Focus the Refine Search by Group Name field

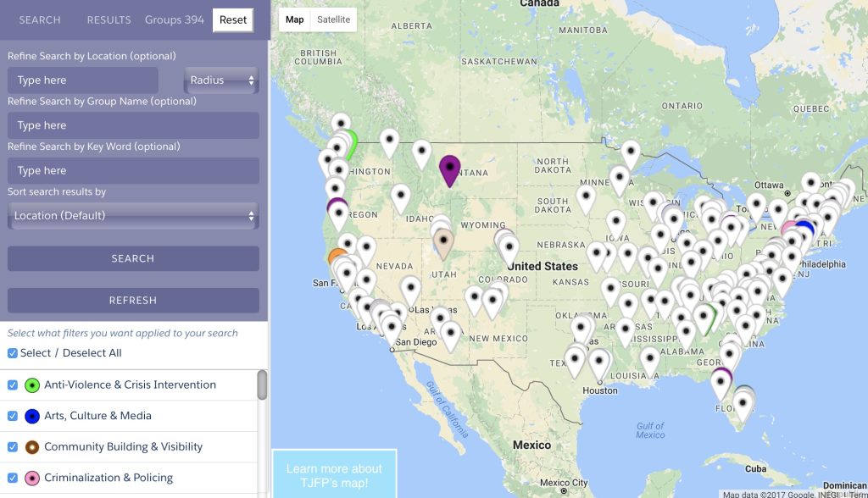coord(133,125)
